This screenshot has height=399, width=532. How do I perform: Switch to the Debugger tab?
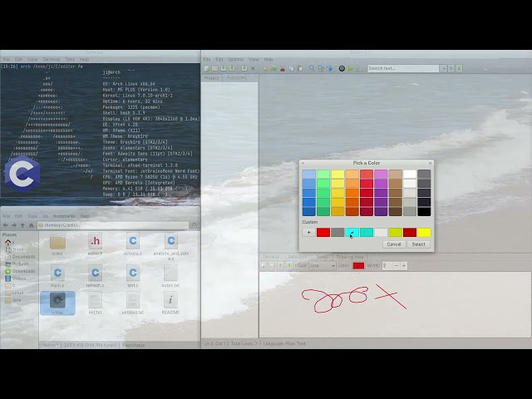click(298, 257)
